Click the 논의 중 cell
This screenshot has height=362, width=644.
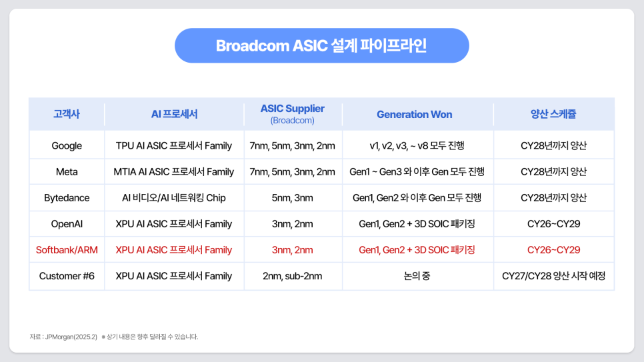417,276
